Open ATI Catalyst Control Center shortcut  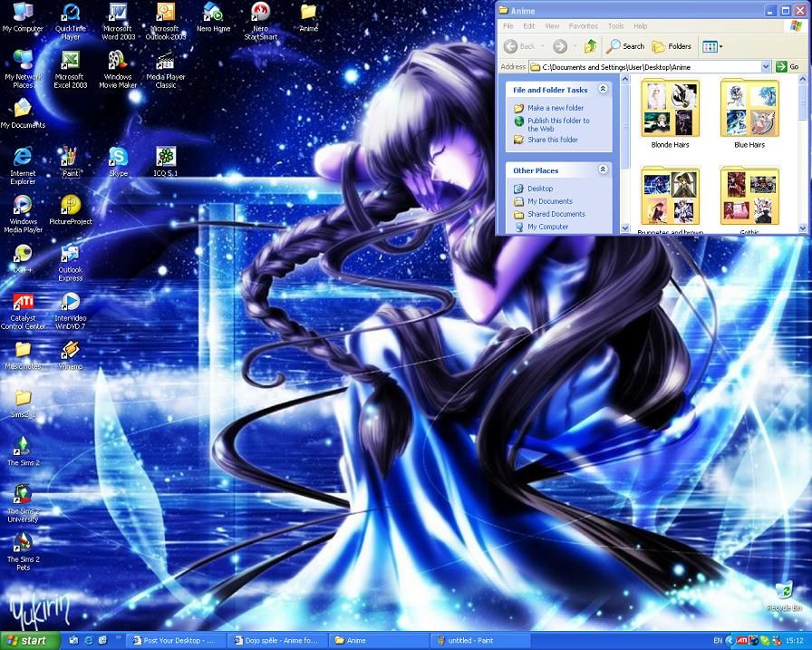tap(23, 310)
